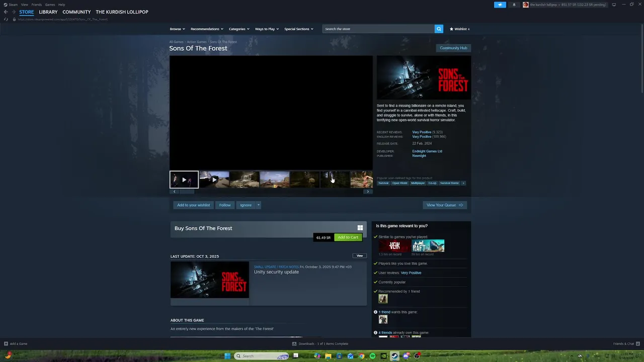The image size is (644, 362).
Task: Open Spotify from the taskbar
Action: 372,356
